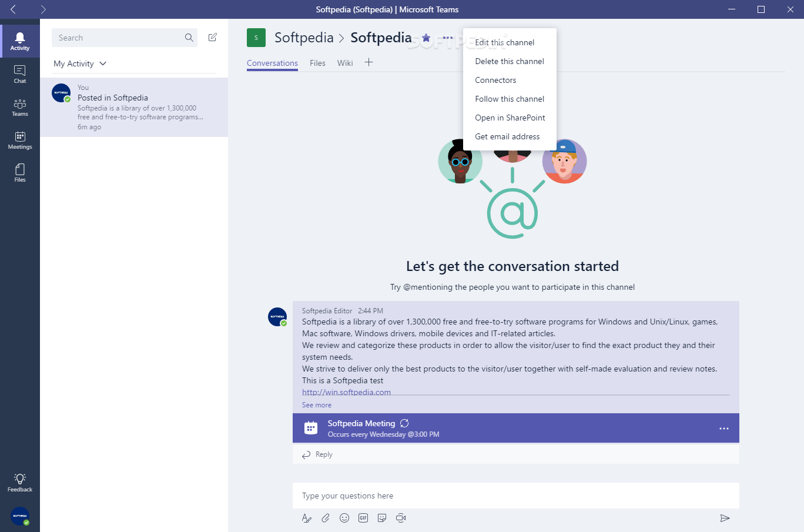The width and height of the screenshot is (804, 532).
Task: Click the user profile avatar at bottom-left
Action: pyautogui.click(x=20, y=516)
